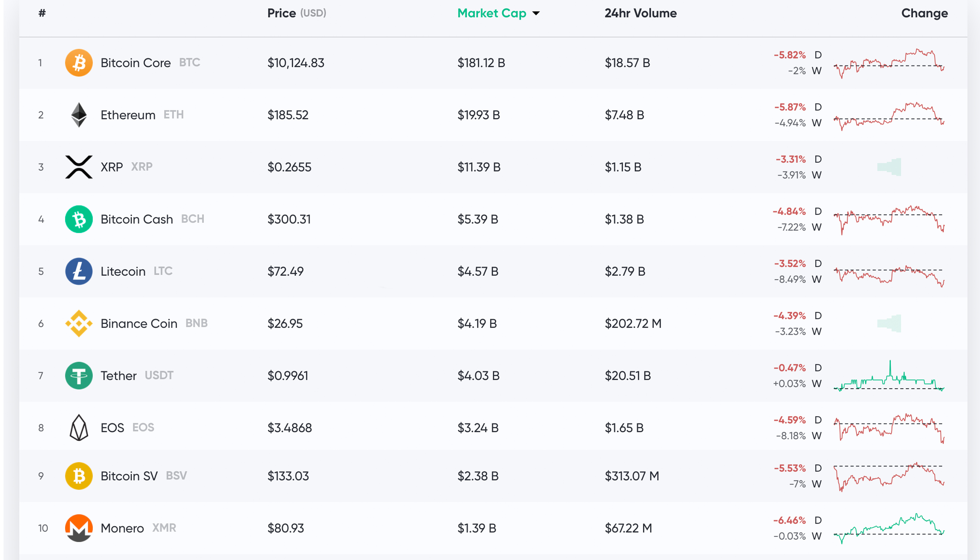980x560 pixels.
Task: Click the Ethereum diamond logo icon
Action: click(x=79, y=114)
